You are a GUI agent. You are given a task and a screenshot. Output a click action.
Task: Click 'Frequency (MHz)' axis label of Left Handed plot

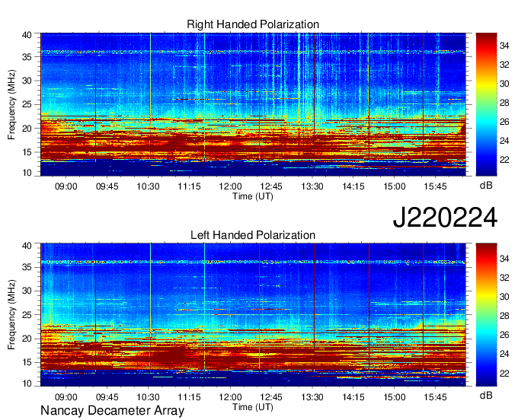point(11,315)
